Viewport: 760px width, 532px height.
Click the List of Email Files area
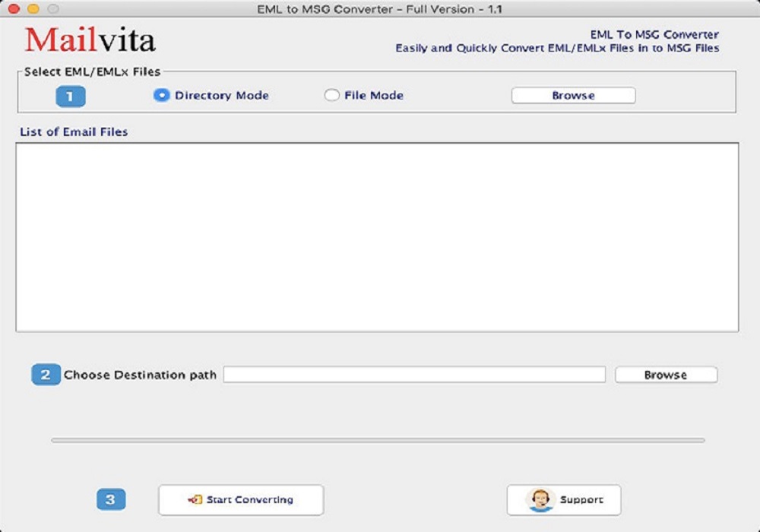(x=377, y=237)
